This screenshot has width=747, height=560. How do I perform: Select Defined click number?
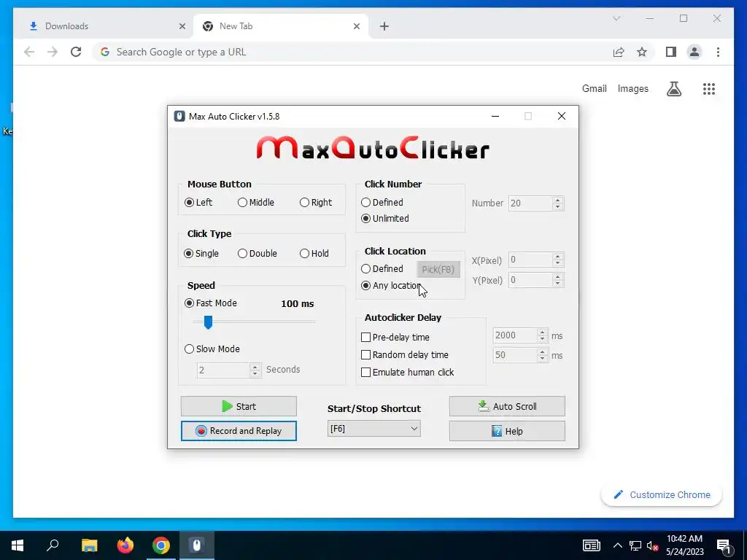click(x=382, y=203)
